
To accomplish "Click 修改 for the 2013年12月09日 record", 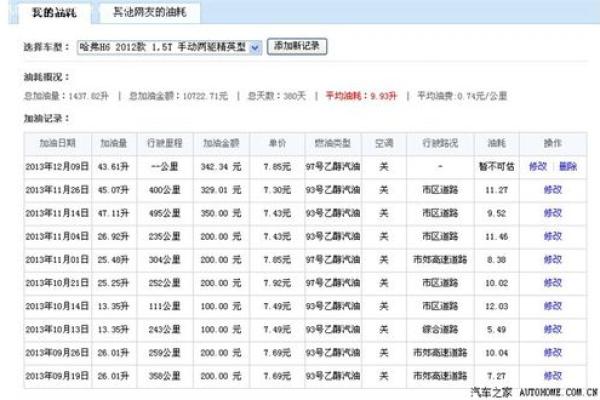I will (x=538, y=167).
